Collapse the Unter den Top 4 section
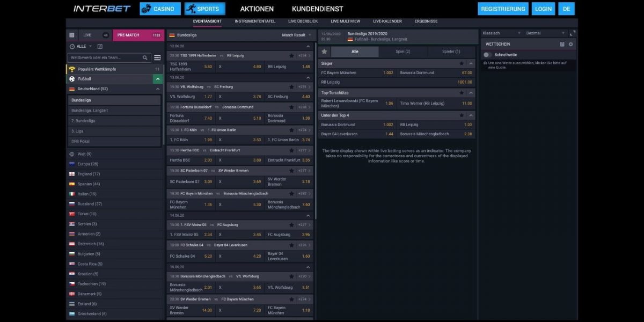The width and height of the screenshot is (644, 322). click(x=471, y=115)
